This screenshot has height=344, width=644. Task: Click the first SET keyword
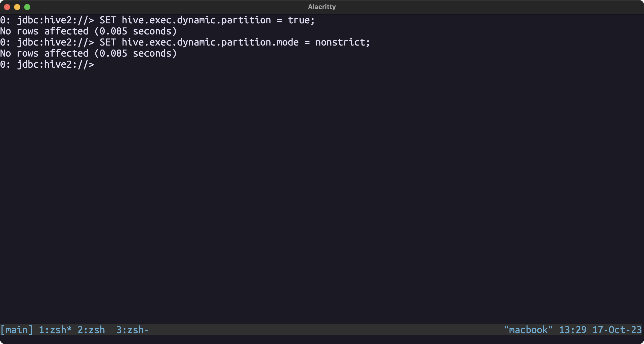(x=108, y=20)
